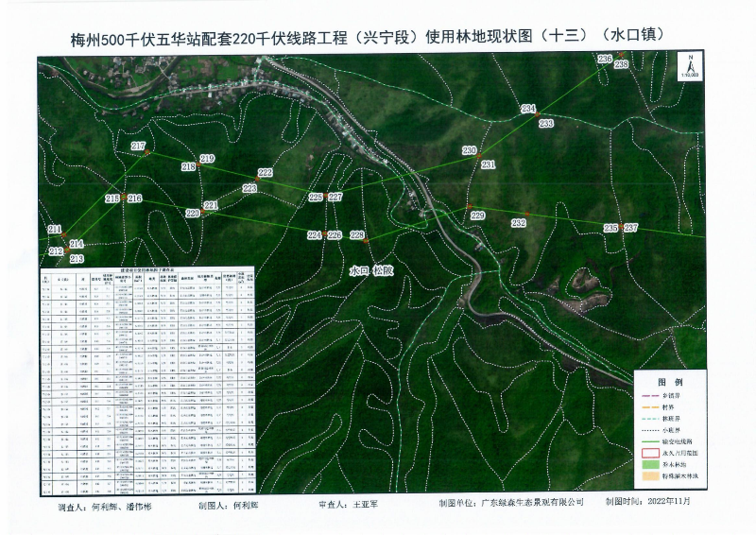This screenshot has height=535, width=756.
Task: Select tower label 232
Action: [x=519, y=222]
